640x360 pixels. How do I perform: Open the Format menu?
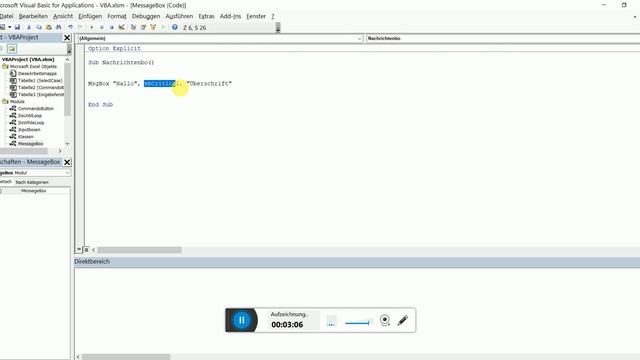pos(117,16)
